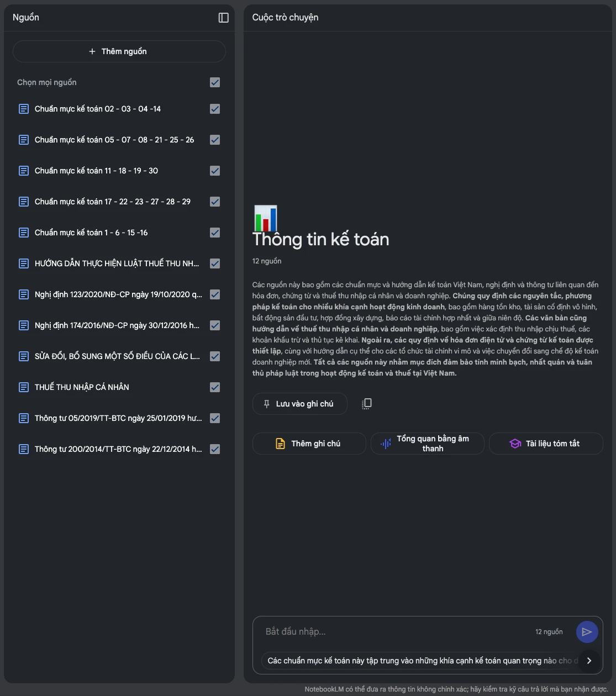Pin with Lưu vào ghi chú button

coord(299,404)
